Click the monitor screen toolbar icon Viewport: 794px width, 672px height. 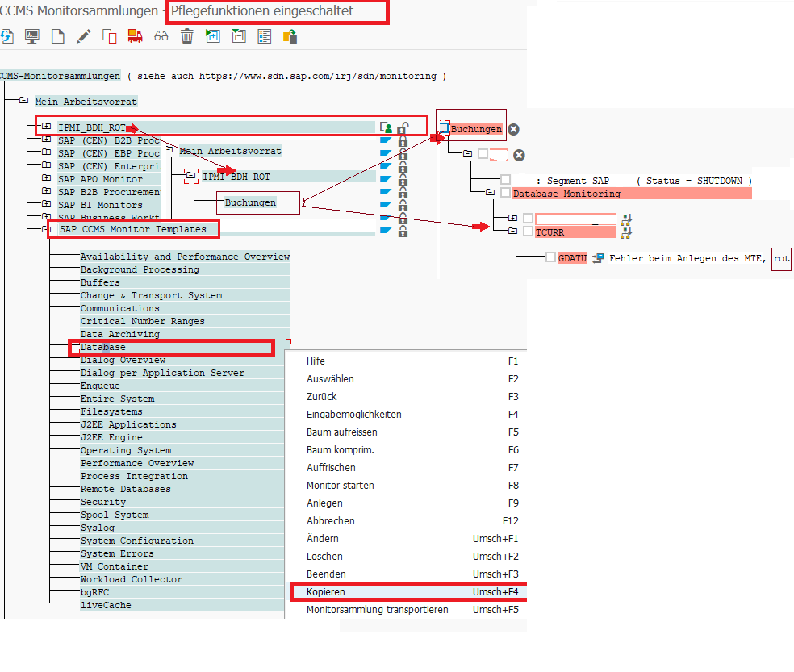click(x=32, y=36)
